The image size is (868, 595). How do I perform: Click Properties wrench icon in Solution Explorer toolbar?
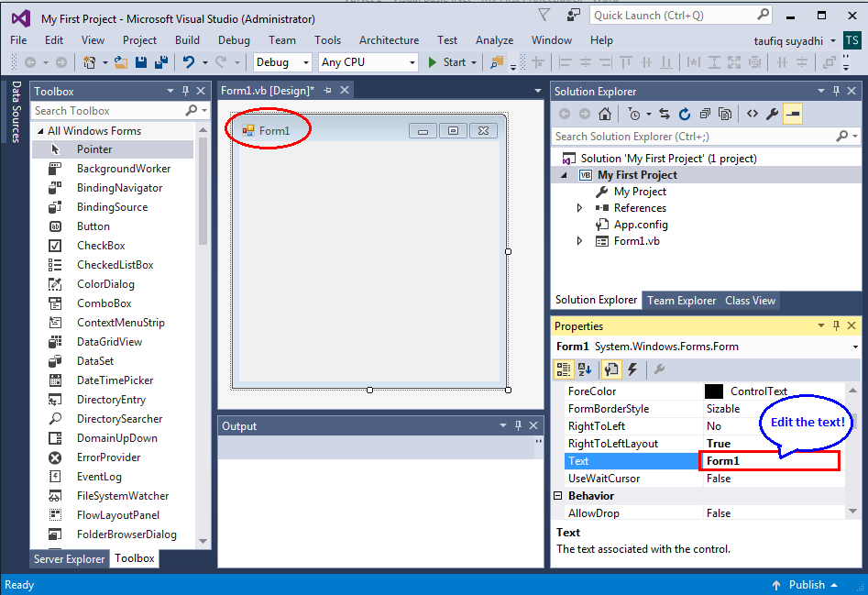point(773,114)
